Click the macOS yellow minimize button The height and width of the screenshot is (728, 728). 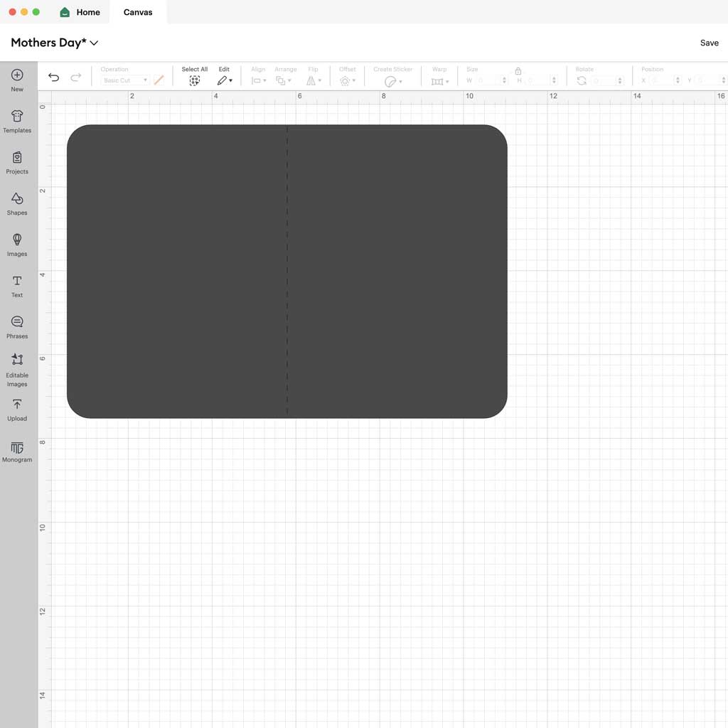pos(24,12)
